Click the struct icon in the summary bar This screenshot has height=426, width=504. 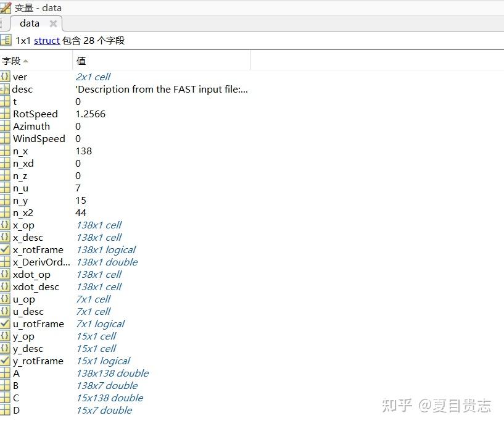tap(6, 41)
